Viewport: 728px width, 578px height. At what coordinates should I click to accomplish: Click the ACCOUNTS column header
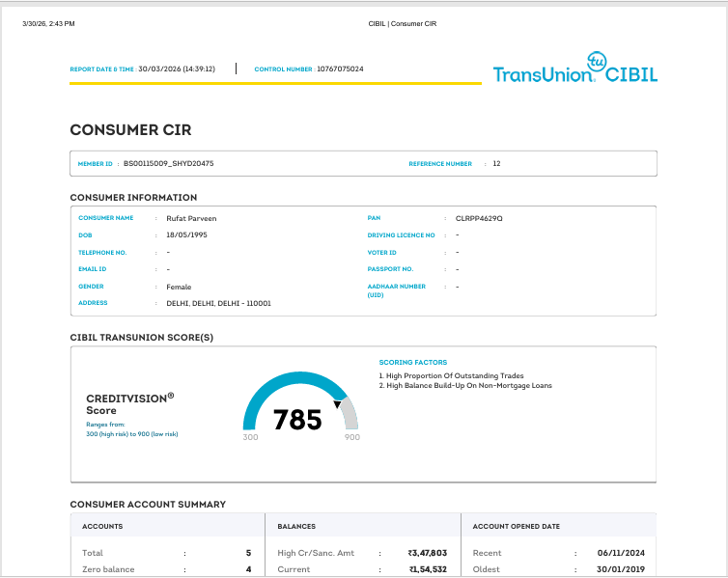[x=102, y=526]
